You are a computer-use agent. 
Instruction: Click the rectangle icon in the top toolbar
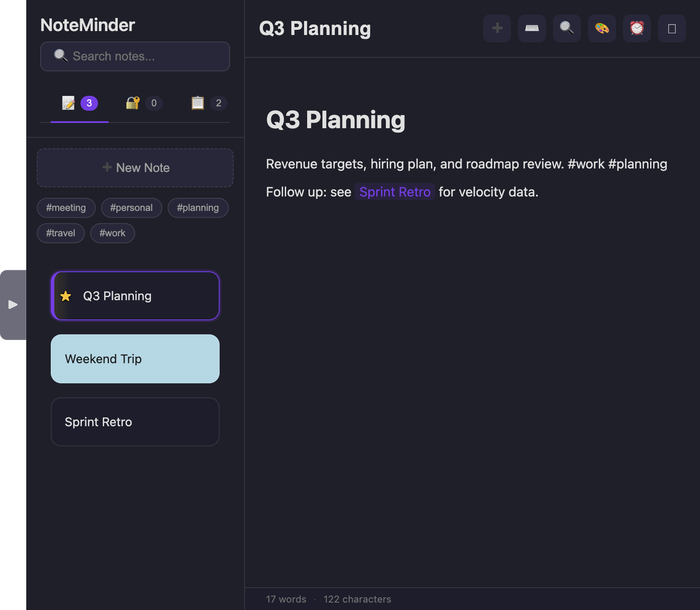pyautogui.click(x=672, y=28)
